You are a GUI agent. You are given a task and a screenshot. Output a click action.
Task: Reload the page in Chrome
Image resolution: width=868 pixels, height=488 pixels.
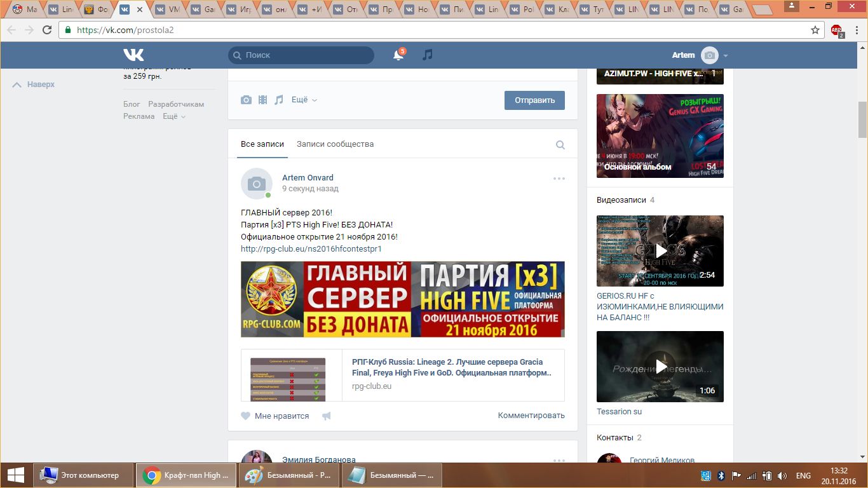click(47, 30)
